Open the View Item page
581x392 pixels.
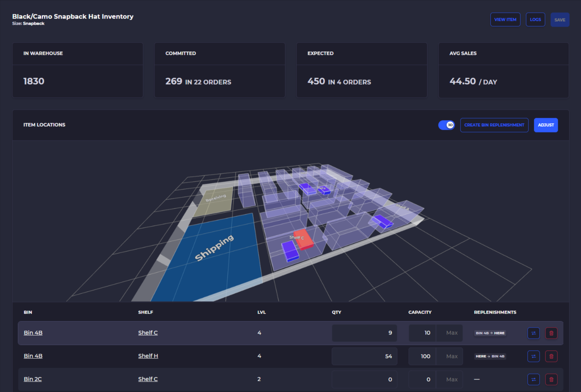[505, 20]
